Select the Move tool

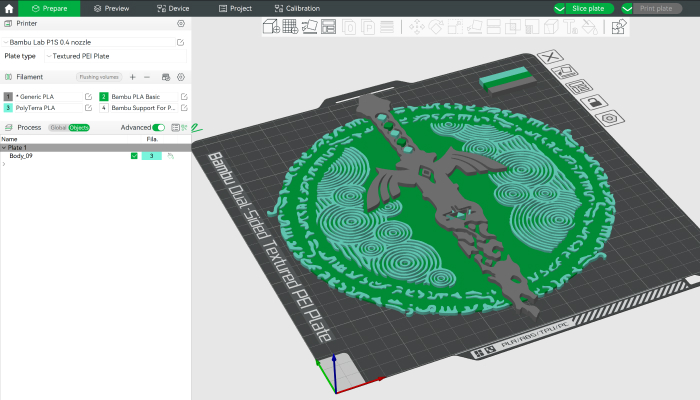(x=417, y=27)
